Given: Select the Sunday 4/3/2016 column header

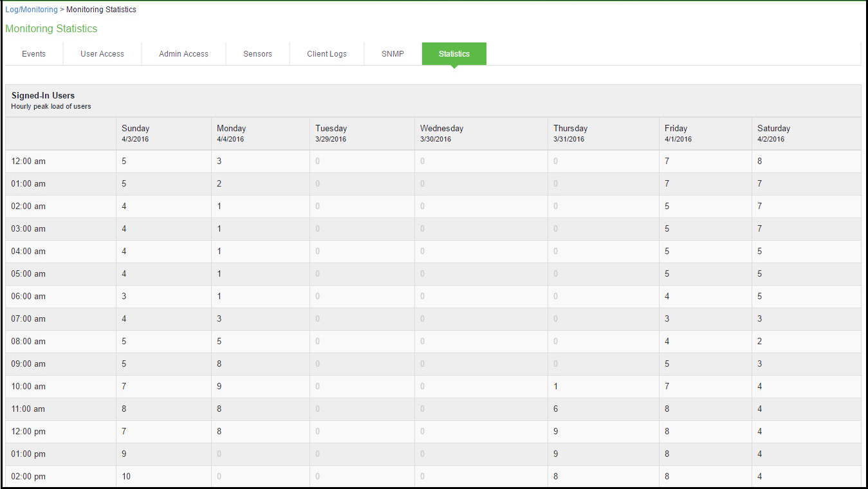Looking at the screenshot, I should [x=135, y=133].
